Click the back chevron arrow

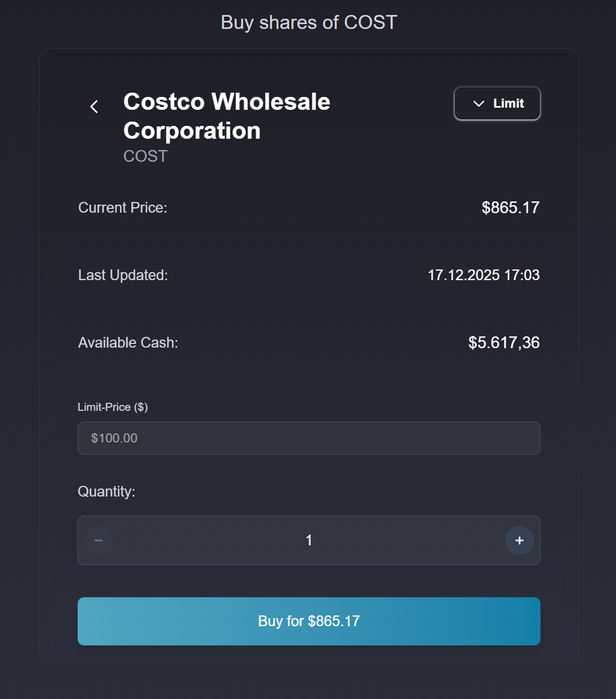94,107
